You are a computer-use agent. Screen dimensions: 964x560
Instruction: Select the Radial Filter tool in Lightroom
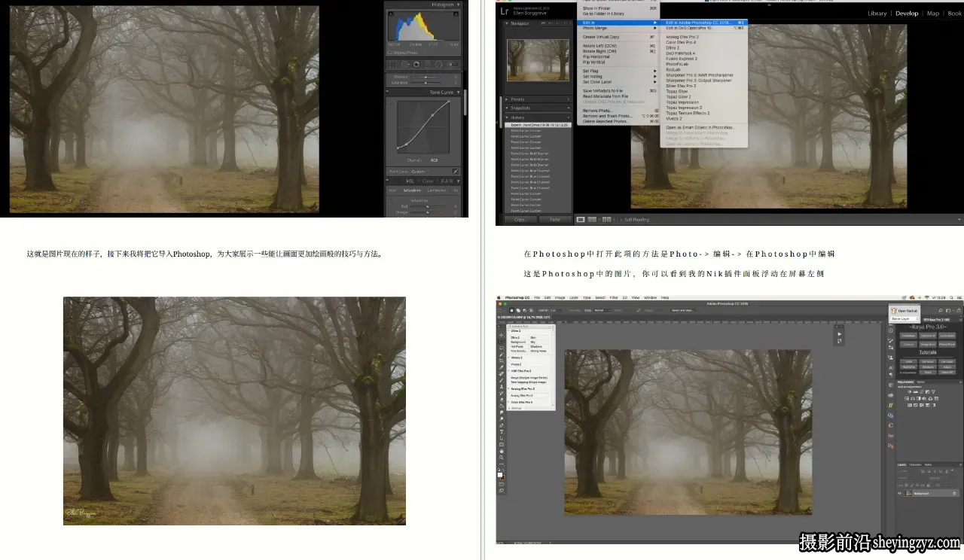pyautogui.click(x=439, y=64)
